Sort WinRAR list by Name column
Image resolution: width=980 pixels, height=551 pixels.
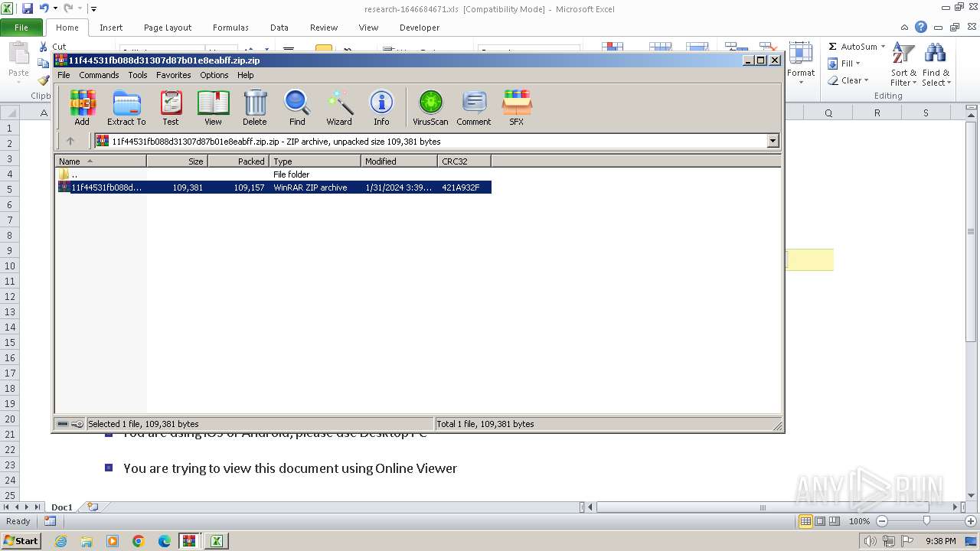click(x=100, y=161)
